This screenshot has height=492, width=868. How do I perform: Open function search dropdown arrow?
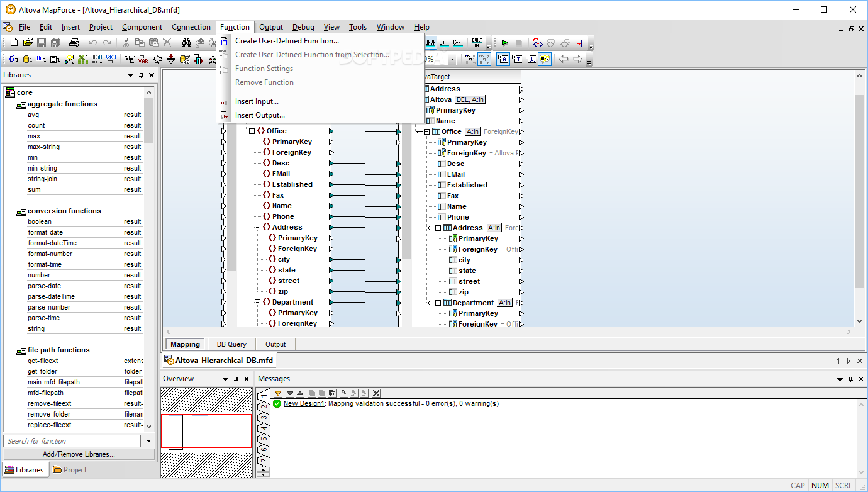coord(148,441)
